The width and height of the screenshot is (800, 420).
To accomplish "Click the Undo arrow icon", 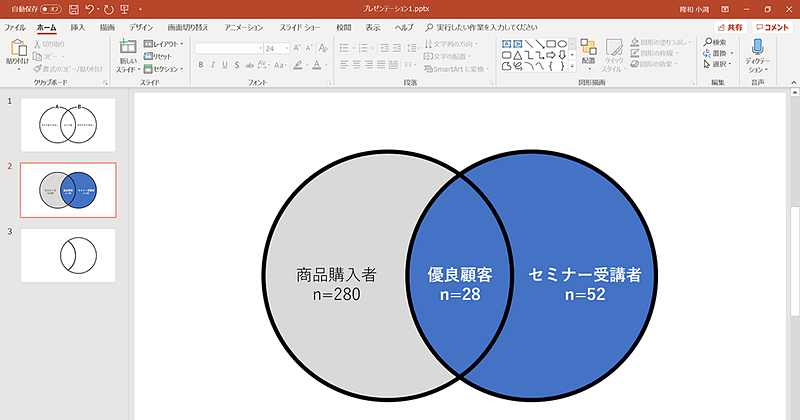I will 89,9.
